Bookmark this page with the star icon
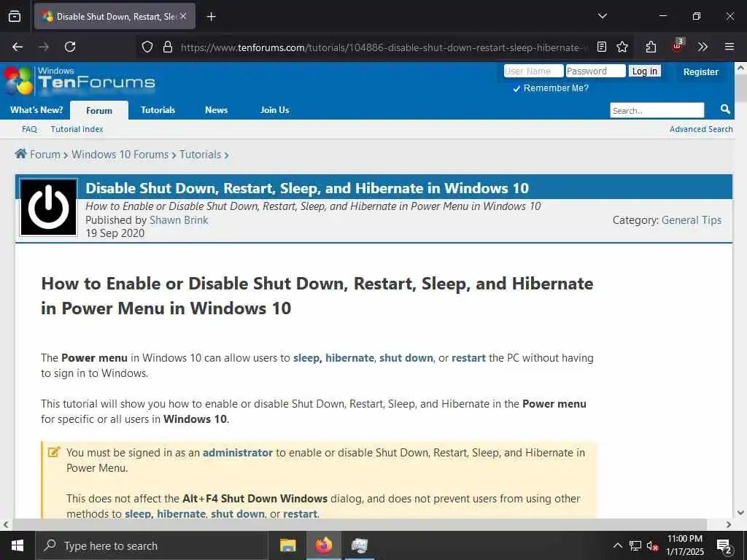Viewport: 747px width, 560px height. (622, 47)
